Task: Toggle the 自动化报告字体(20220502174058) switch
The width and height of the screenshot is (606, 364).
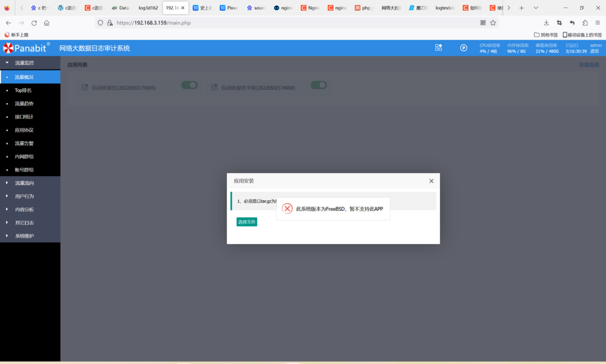Action: (x=319, y=85)
